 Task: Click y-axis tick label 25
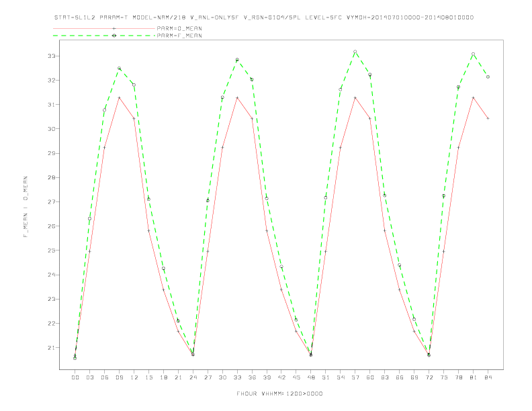52,250
